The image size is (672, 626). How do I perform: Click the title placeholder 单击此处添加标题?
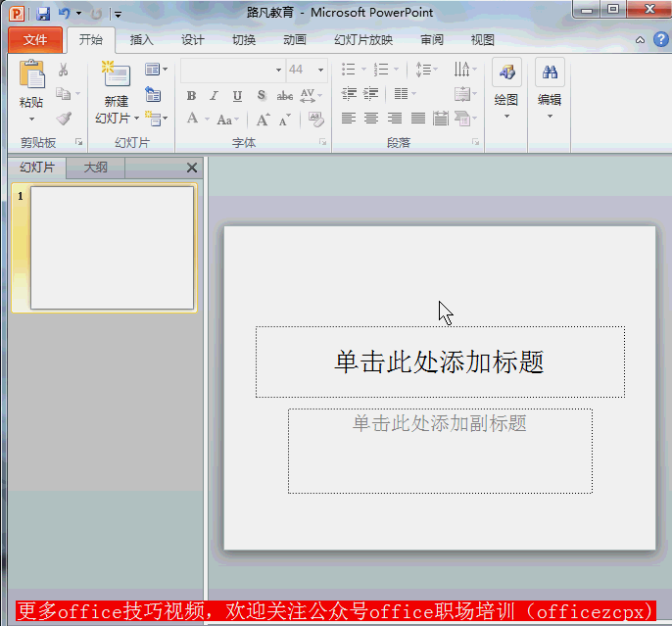(x=439, y=361)
